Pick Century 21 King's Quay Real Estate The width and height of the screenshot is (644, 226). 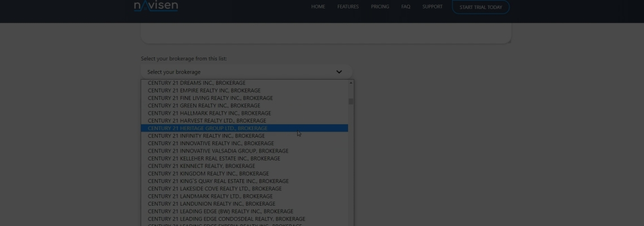[x=218, y=181]
